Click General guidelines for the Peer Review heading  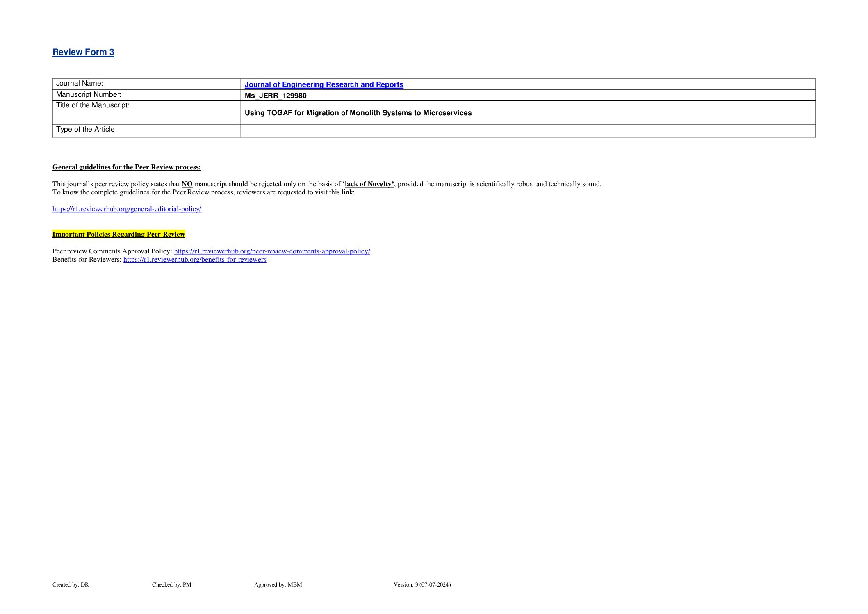tap(126, 167)
